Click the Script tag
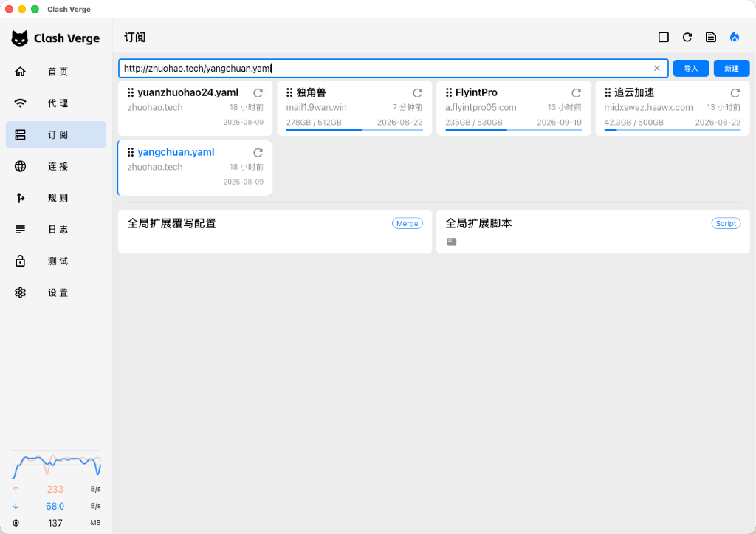The image size is (756, 534). 726,223
